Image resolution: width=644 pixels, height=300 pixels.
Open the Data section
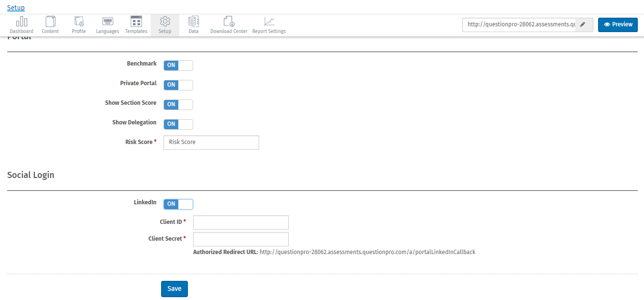pyautogui.click(x=193, y=25)
